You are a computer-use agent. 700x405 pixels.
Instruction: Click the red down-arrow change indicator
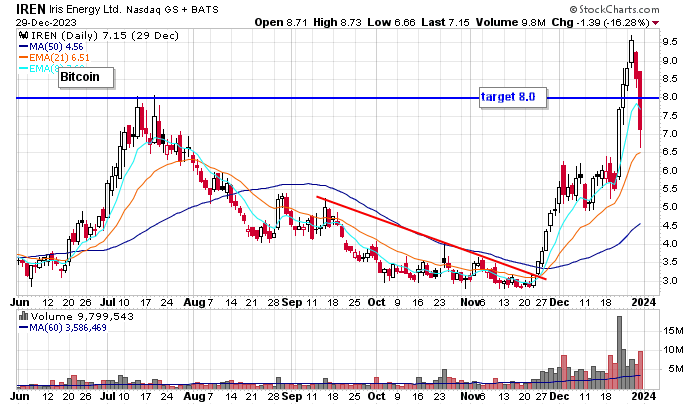click(655, 23)
